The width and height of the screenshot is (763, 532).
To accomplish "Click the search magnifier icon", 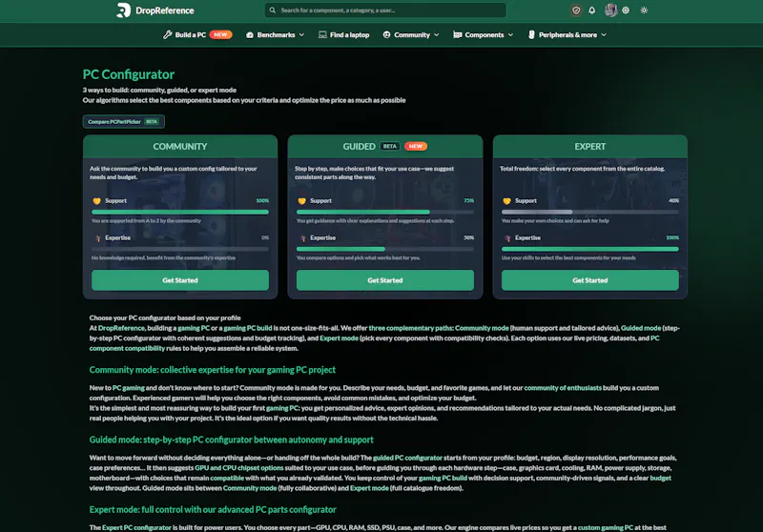I will pyautogui.click(x=273, y=10).
